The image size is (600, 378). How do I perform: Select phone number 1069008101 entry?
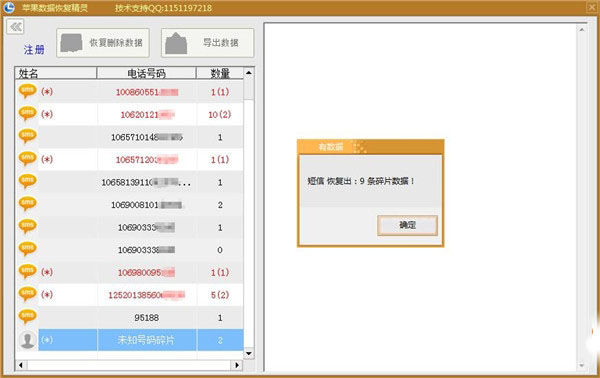point(147,205)
